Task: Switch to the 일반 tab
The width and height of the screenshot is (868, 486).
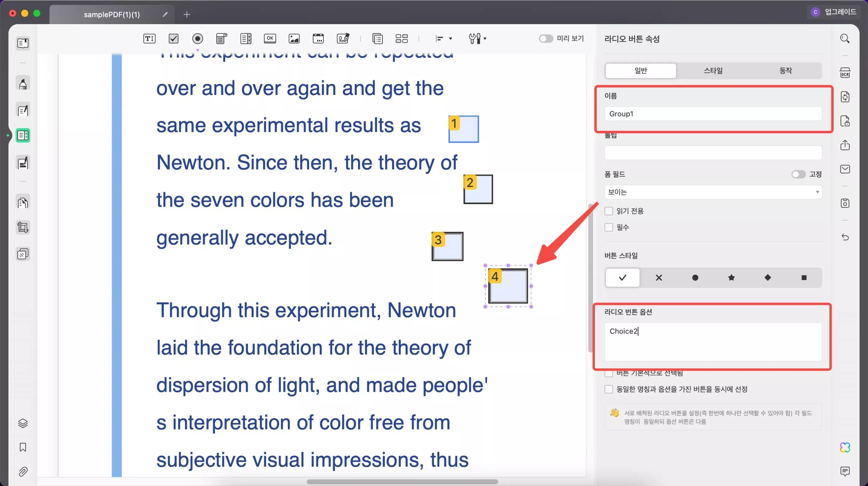Action: coord(640,71)
